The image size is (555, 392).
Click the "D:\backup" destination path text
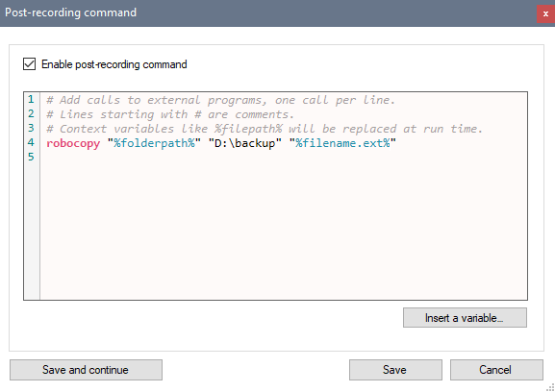click(245, 143)
